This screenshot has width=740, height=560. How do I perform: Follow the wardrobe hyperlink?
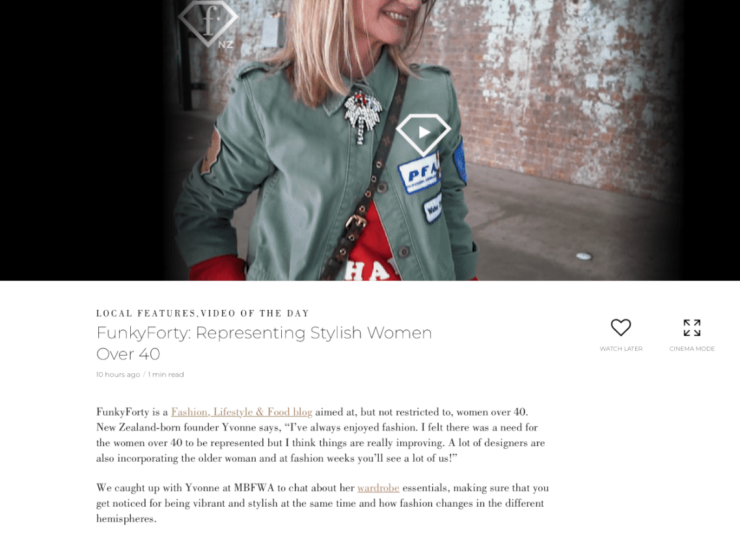click(378, 488)
